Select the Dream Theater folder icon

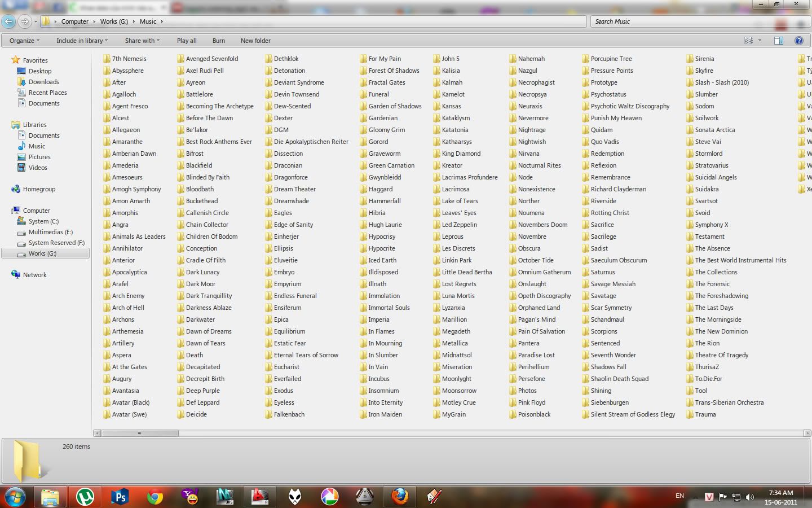[269, 189]
